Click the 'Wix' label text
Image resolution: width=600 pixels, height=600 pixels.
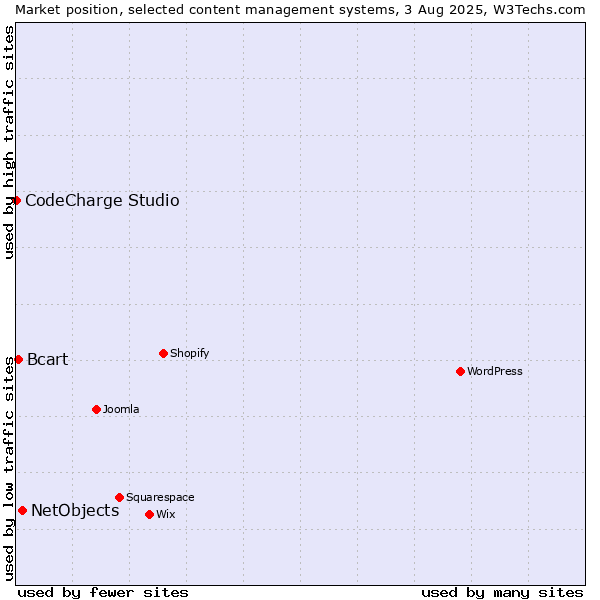point(166,514)
